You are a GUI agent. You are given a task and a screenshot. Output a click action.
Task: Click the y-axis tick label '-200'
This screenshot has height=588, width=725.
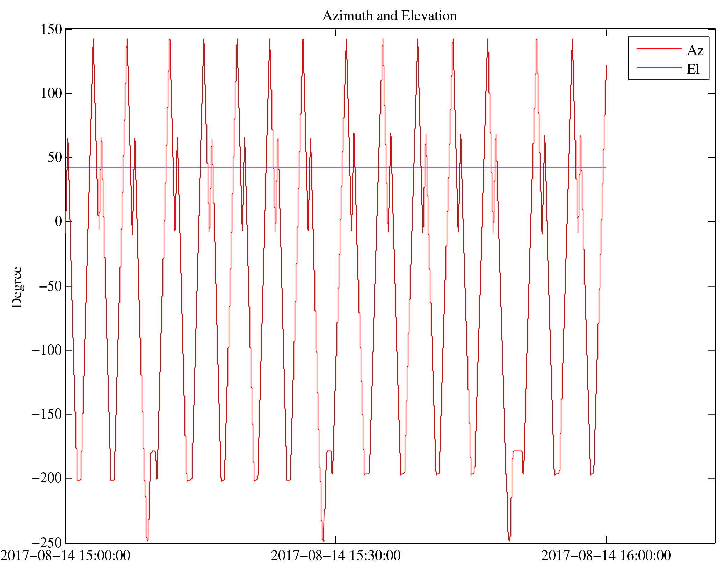click(x=47, y=478)
